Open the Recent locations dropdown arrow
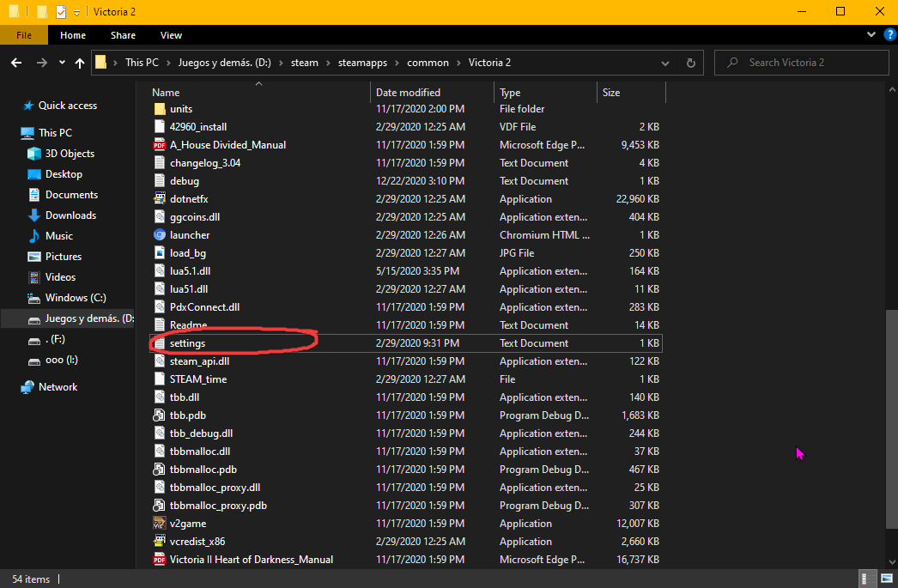The image size is (898, 588). [x=62, y=63]
